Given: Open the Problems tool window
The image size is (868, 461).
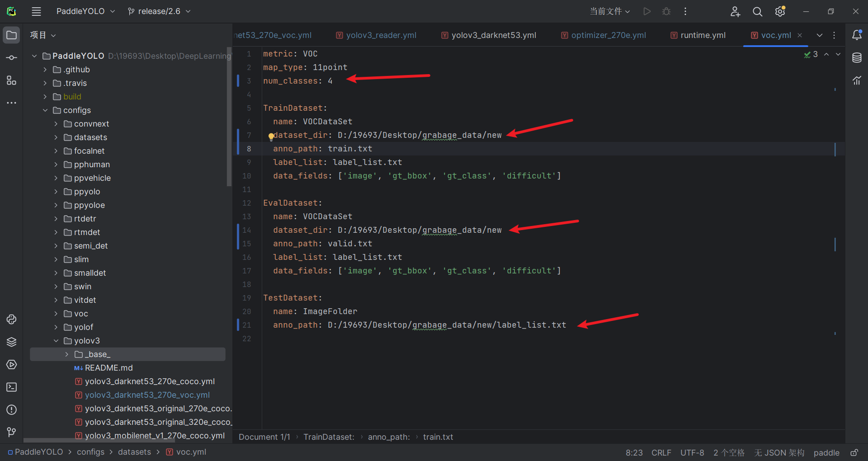Looking at the screenshot, I should tap(11, 410).
